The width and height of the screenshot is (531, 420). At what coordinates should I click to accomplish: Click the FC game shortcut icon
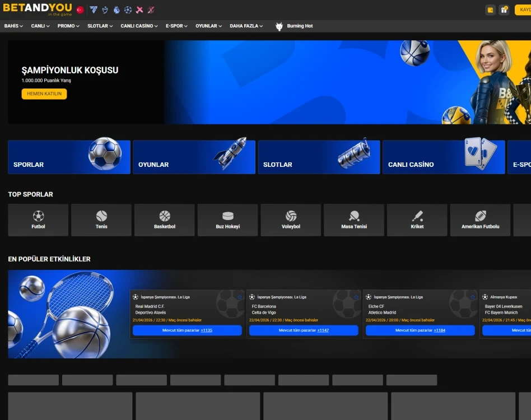click(94, 10)
